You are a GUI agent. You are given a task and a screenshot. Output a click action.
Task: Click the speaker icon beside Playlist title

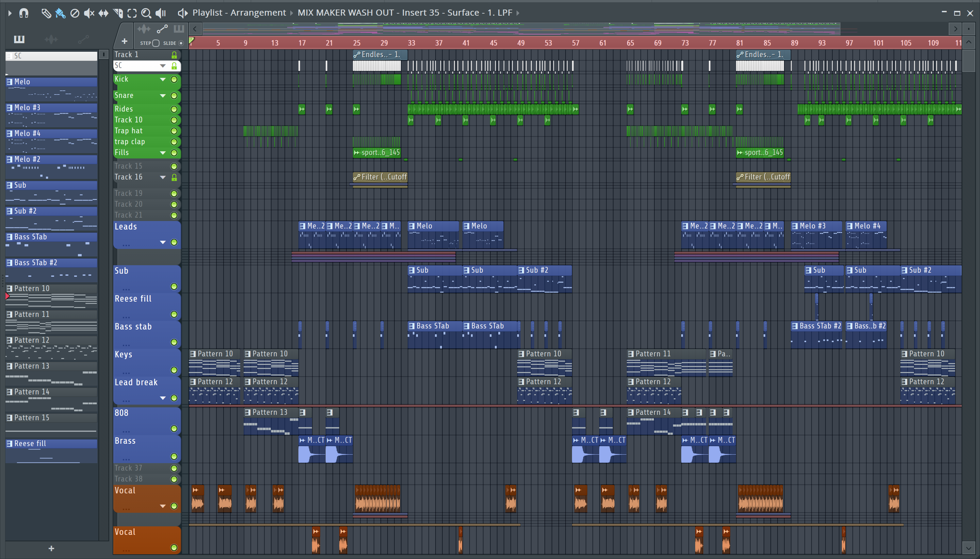(x=182, y=14)
